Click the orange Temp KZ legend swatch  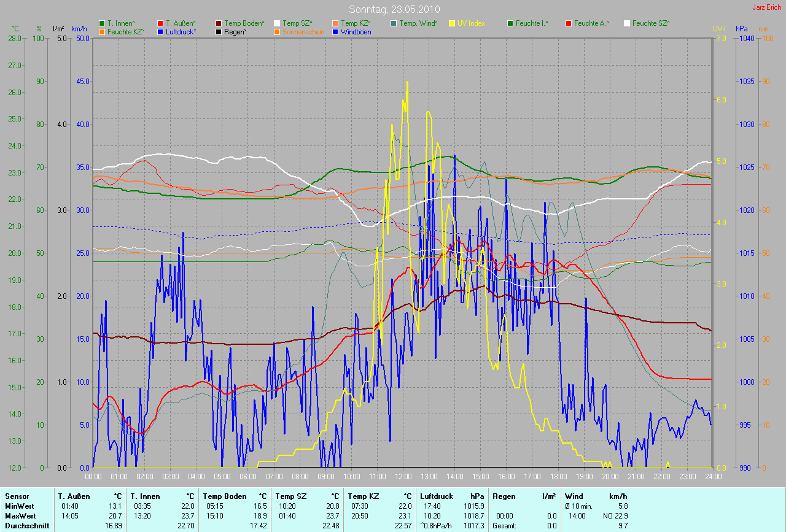(335, 23)
